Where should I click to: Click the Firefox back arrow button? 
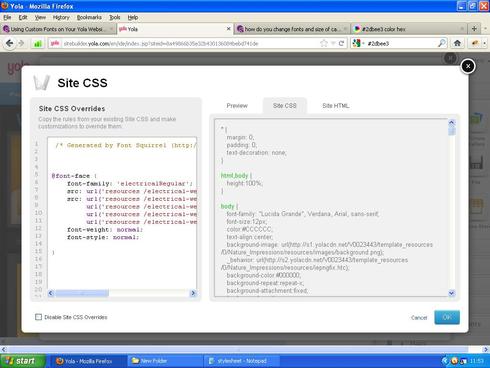9,43
